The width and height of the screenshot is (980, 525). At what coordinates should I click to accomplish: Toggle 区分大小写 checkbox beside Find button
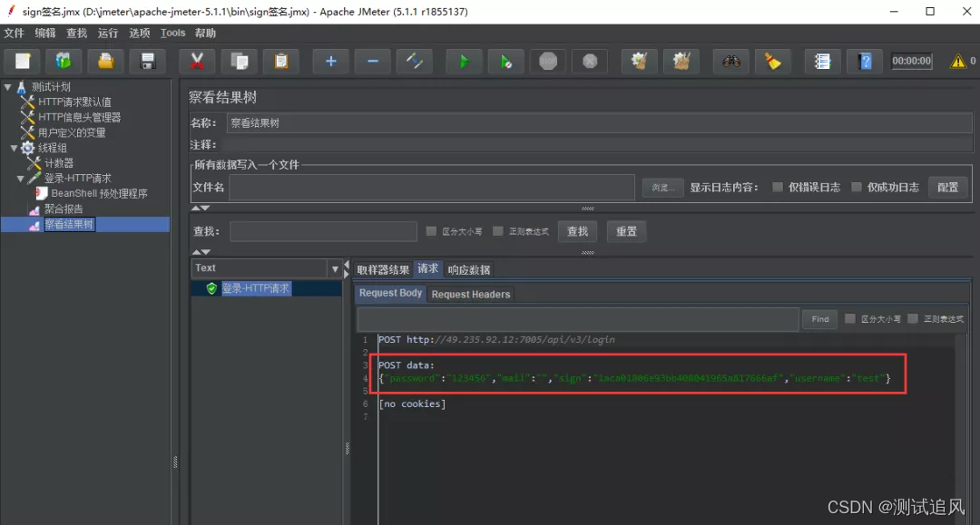pyautogui.click(x=850, y=318)
